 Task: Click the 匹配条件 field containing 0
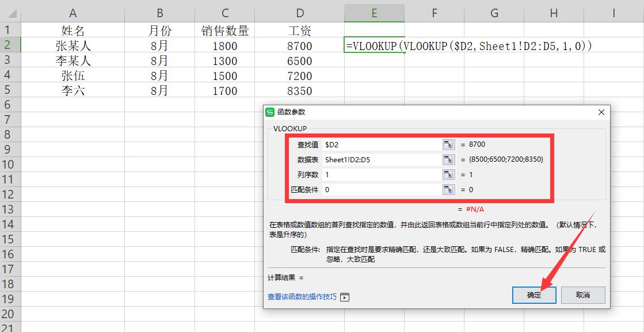tap(374, 189)
